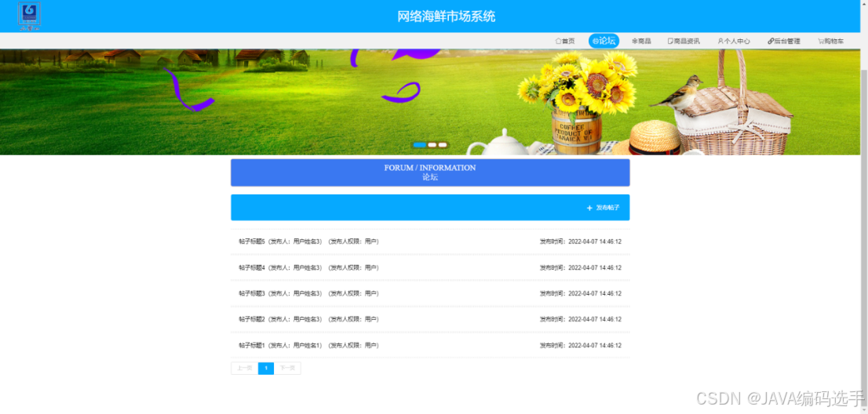Screen dimensions: 868x414
Task: Click the site logo in header
Action: pyautogui.click(x=29, y=16)
